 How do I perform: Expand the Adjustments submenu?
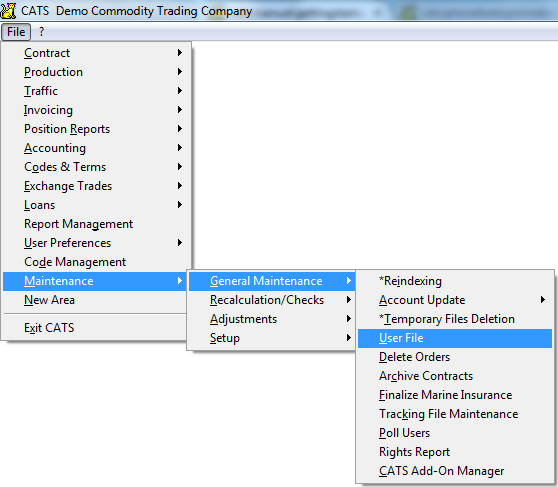pos(272,319)
